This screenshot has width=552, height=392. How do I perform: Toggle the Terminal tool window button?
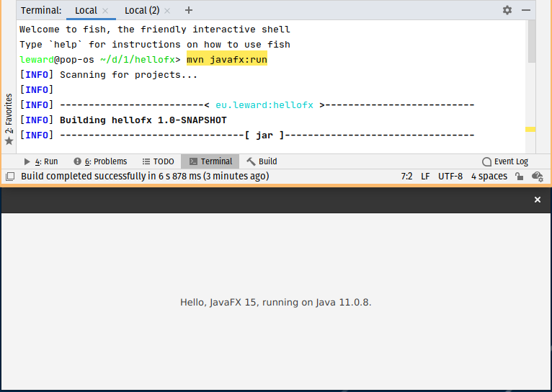[210, 161]
